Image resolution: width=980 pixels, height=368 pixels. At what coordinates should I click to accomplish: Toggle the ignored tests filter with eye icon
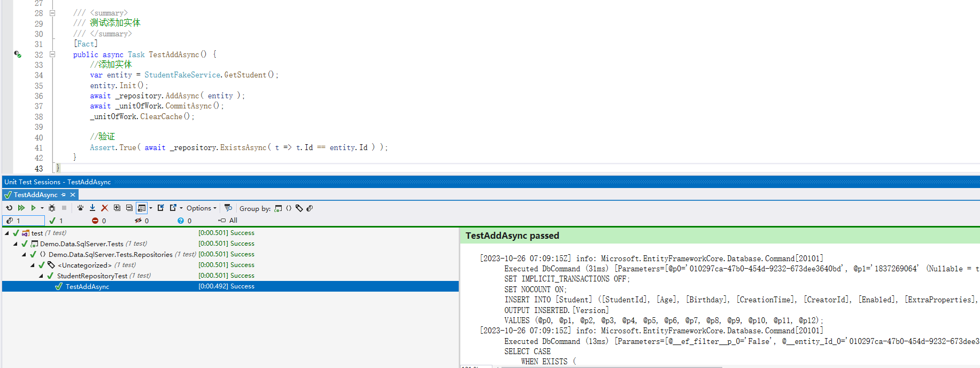(142, 221)
